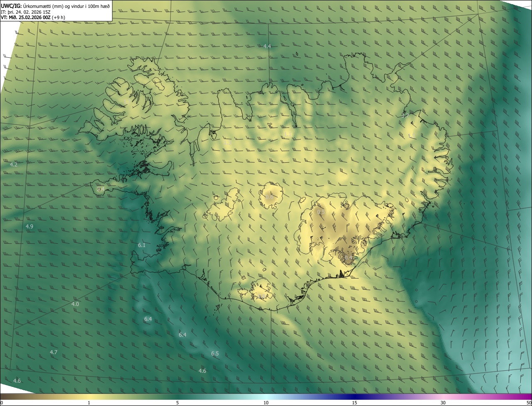The width and height of the screenshot is (532, 406).
Task: Select the 4.2 value label on the map
Action: [14, 164]
